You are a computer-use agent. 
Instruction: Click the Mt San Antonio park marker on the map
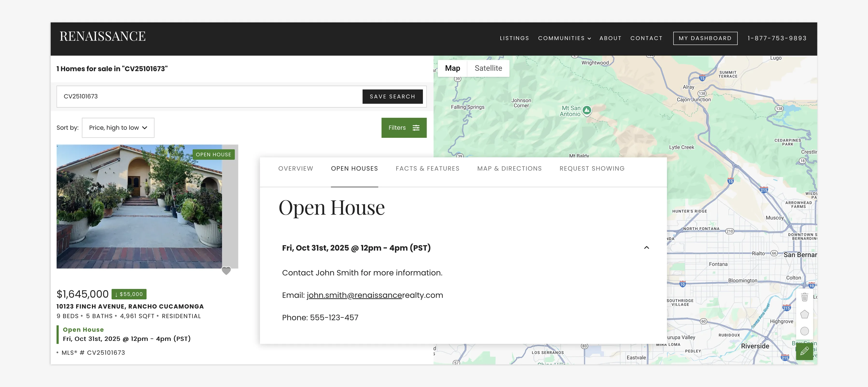coord(587,110)
